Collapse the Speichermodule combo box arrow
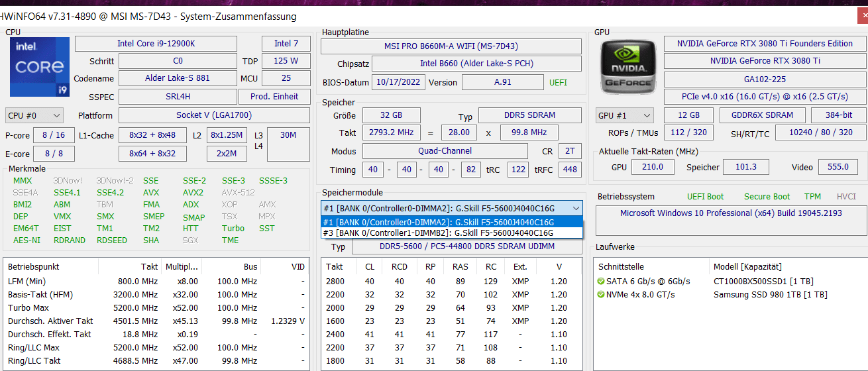Image resolution: width=868 pixels, height=371 pixels. pos(576,209)
